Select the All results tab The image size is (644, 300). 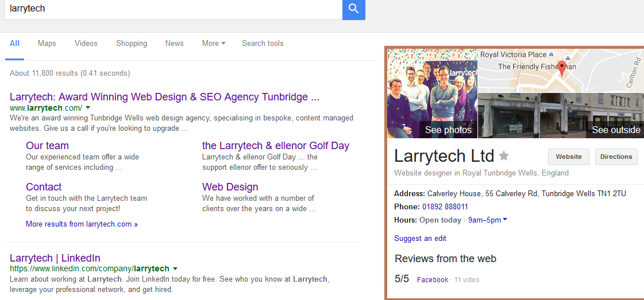pos(15,43)
